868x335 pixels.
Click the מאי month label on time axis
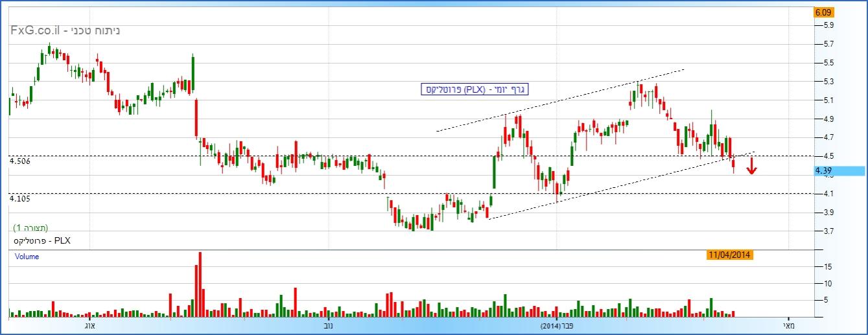click(788, 325)
